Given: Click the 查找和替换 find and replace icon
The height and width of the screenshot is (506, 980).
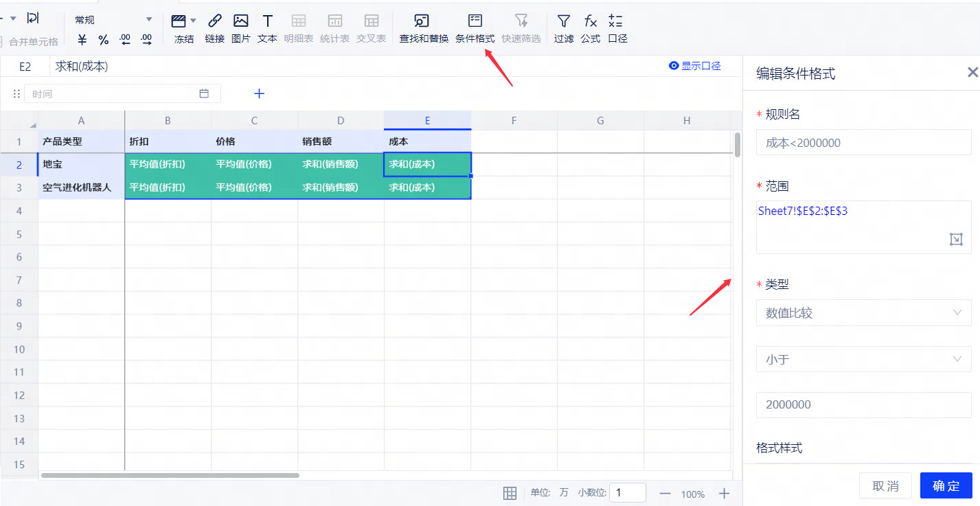Looking at the screenshot, I should click(423, 28).
